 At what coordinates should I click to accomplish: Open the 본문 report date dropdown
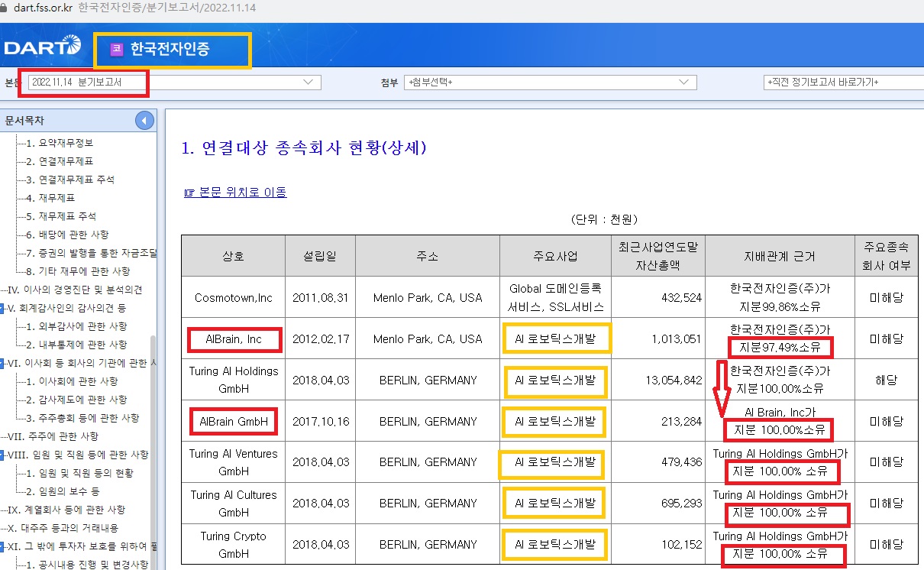pyautogui.click(x=173, y=83)
